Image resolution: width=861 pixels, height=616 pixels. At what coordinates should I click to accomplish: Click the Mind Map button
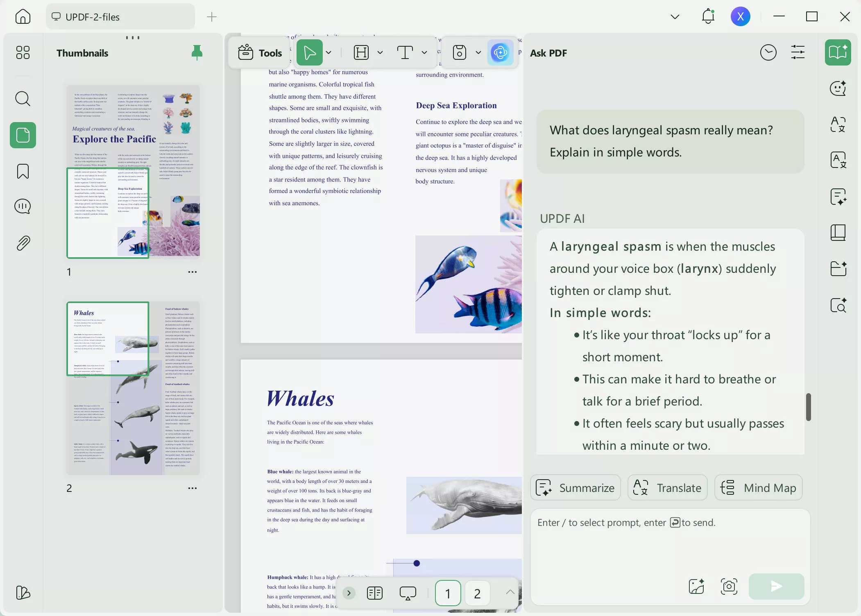(758, 488)
